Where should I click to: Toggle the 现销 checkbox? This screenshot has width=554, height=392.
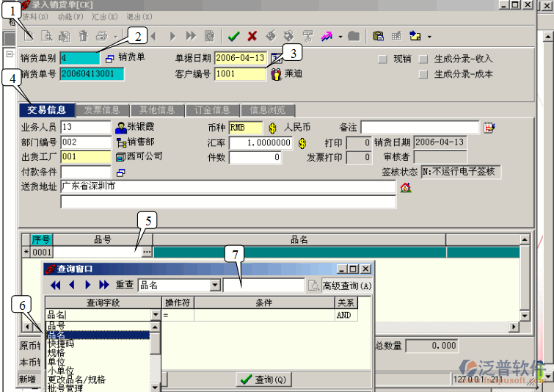382,59
